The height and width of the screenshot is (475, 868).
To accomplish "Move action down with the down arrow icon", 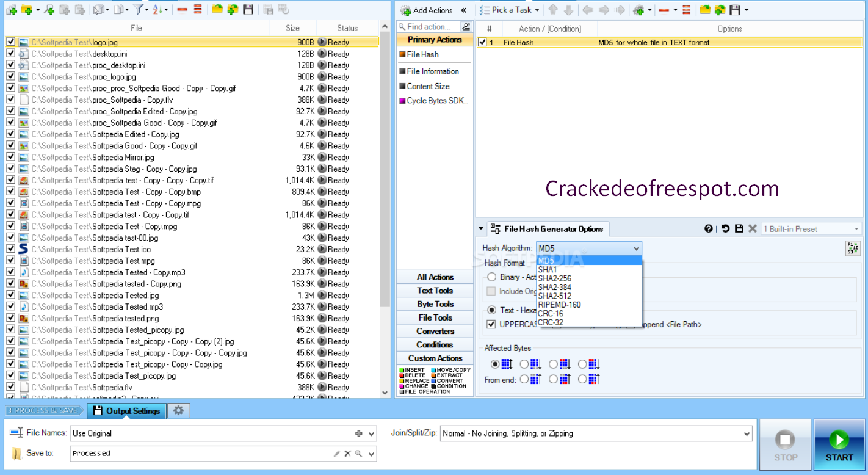I will pyautogui.click(x=568, y=10).
